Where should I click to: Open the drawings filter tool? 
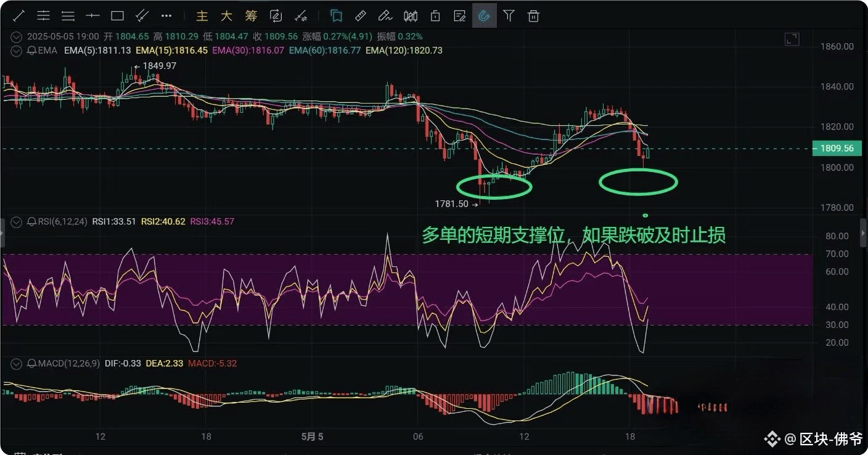point(509,15)
